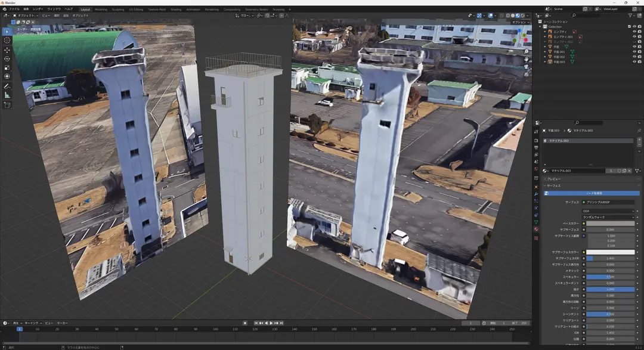The image size is (644, 350).
Task: Open the Particles properties tab
Action: point(536,201)
